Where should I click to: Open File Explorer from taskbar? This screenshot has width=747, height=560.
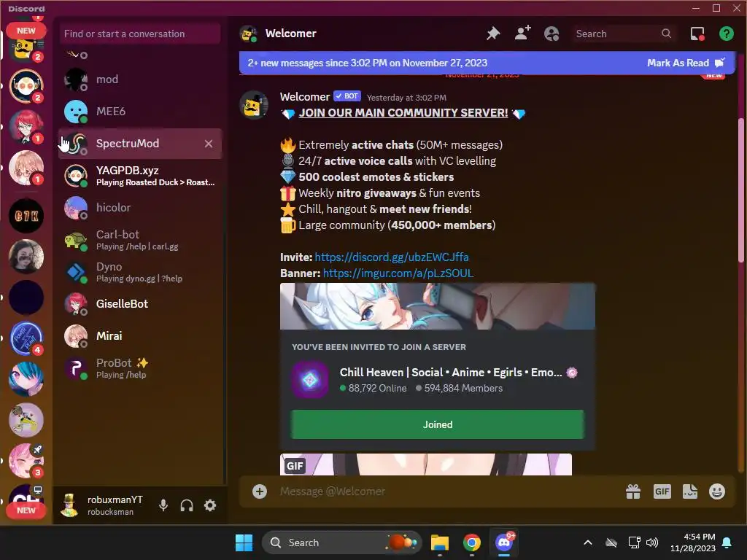pyautogui.click(x=440, y=542)
